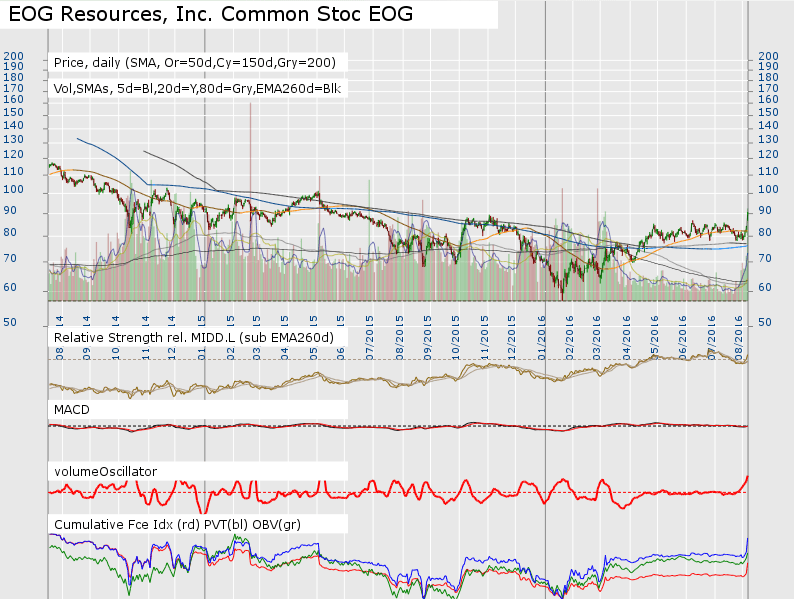This screenshot has height=599, width=794.
Task: Click the Cumulative Fce Idx PVT OBV label
Action: click(177, 525)
